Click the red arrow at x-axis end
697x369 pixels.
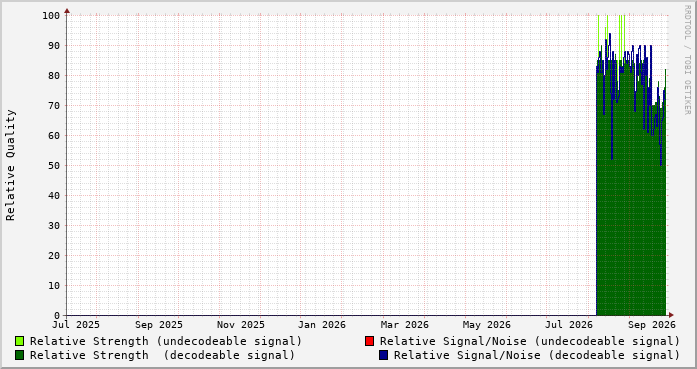671,315
